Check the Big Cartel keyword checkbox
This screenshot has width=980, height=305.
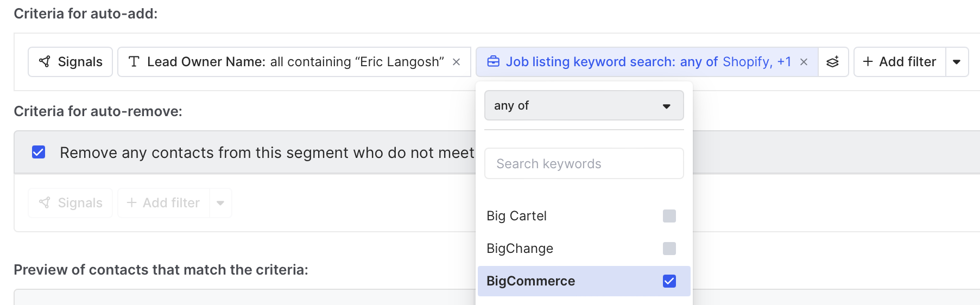669,216
